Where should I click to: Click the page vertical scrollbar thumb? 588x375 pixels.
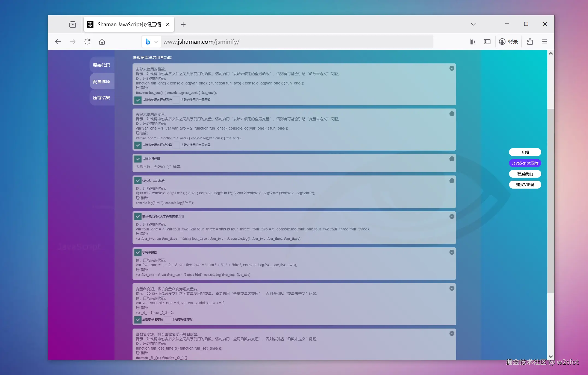pos(551,201)
